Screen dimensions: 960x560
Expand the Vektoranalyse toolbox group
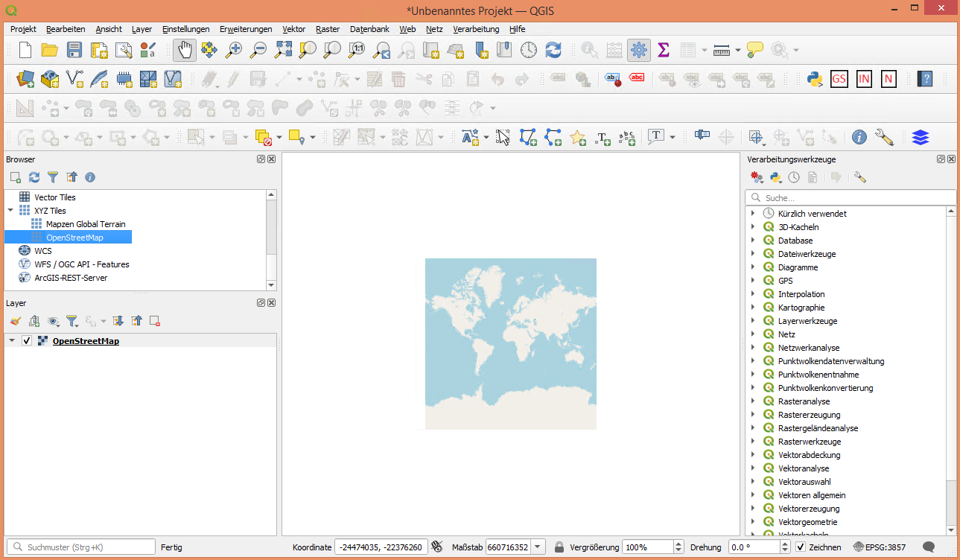pyautogui.click(x=753, y=468)
